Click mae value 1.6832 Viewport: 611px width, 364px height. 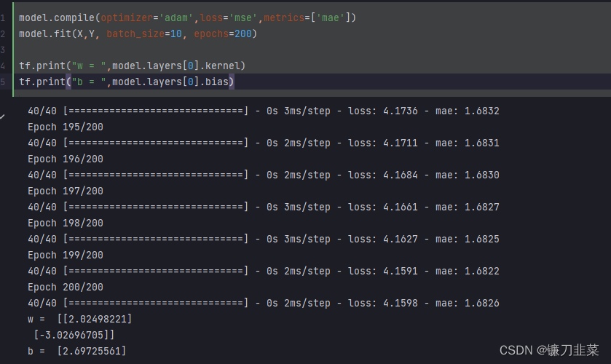click(x=481, y=111)
